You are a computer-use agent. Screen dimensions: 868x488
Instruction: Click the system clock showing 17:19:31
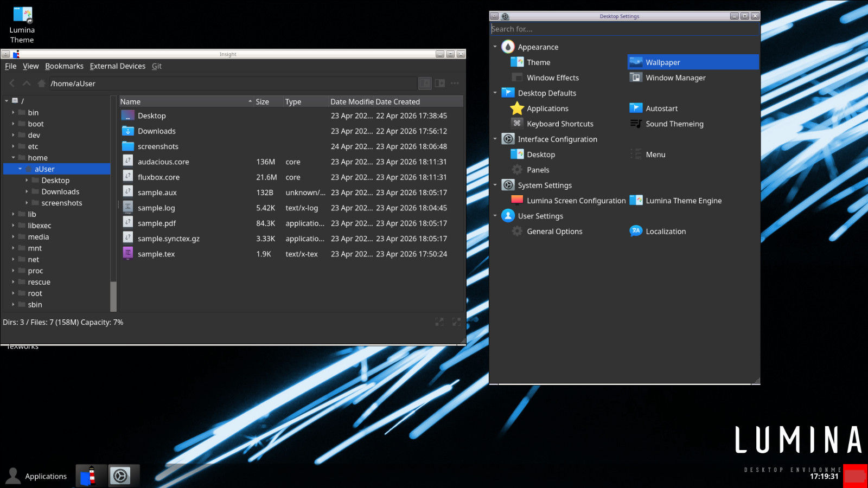click(x=824, y=477)
